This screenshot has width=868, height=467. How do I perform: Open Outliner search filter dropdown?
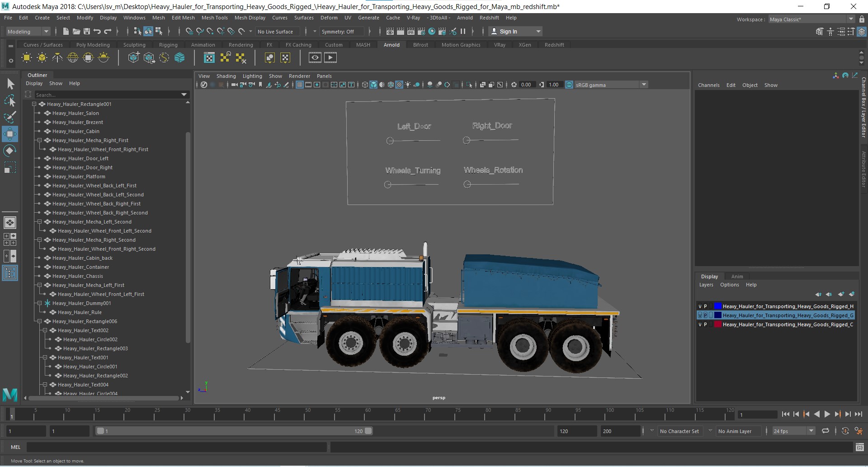pyautogui.click(x=184, y=95)
